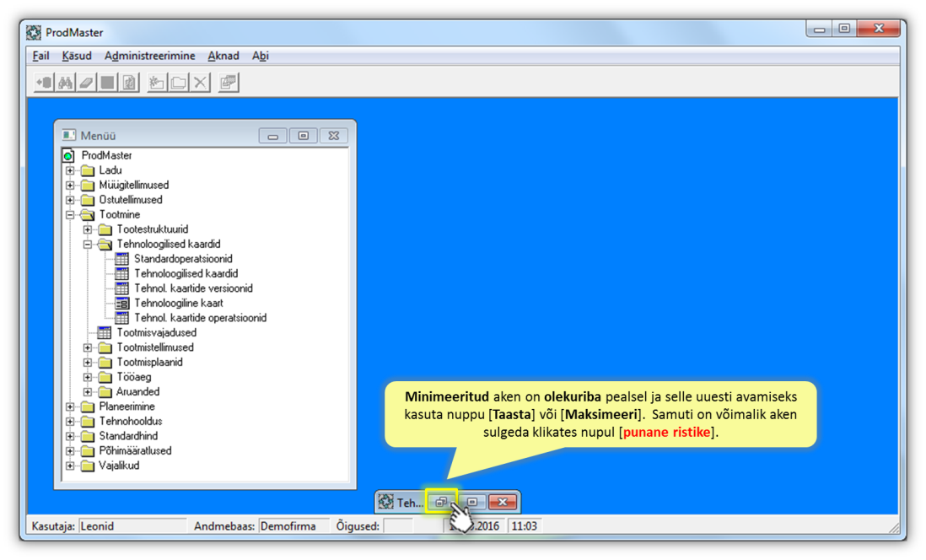Image resolution: width=926 pixels, height=560 pixels.
Task: Open the Abi menu
Action: point(261,56)
